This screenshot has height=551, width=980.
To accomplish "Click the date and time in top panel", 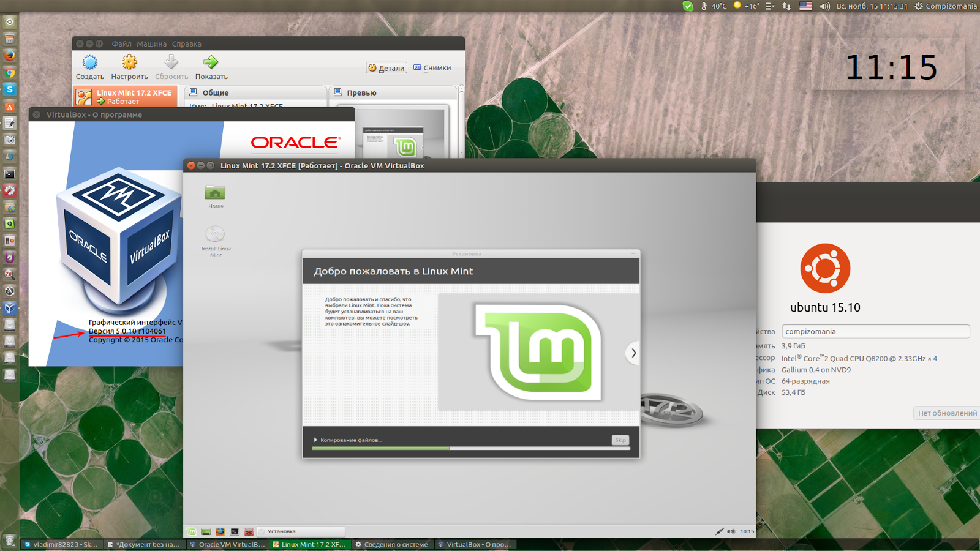I will click(x=872, y=6).
